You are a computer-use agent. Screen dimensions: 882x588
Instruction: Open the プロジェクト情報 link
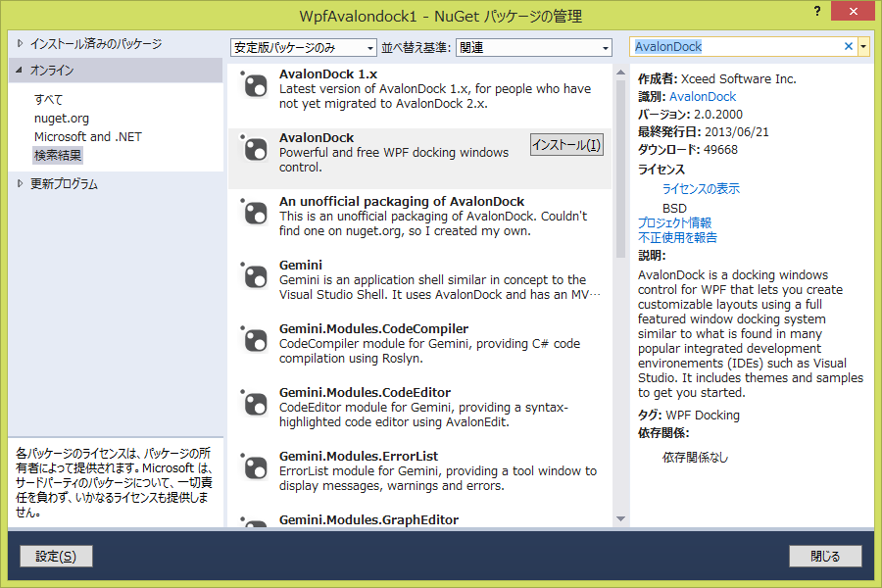[x=674, y=222]
